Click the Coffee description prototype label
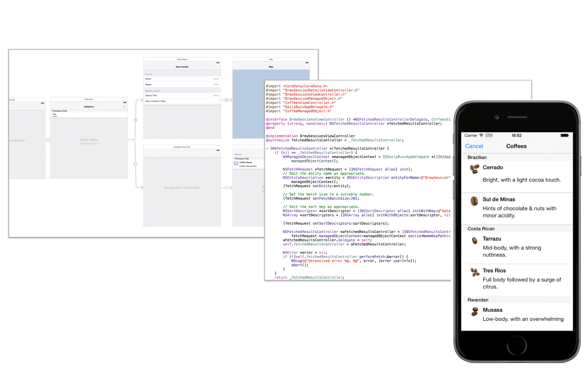The width and height of the screenshot is (588, 388). click(x=248, y=166)
